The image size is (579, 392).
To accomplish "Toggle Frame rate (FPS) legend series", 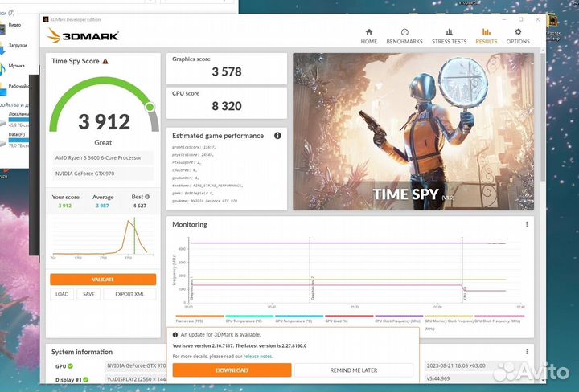I will click(199, 319).
